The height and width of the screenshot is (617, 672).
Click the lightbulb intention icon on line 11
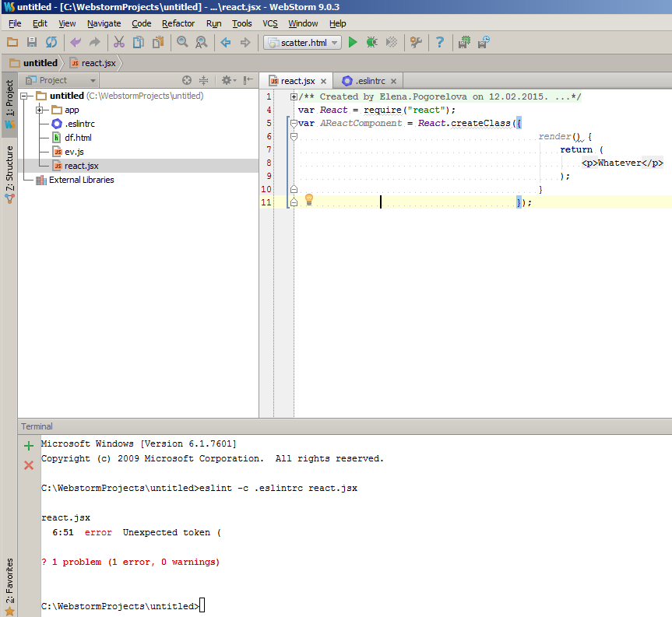[309, 199]
